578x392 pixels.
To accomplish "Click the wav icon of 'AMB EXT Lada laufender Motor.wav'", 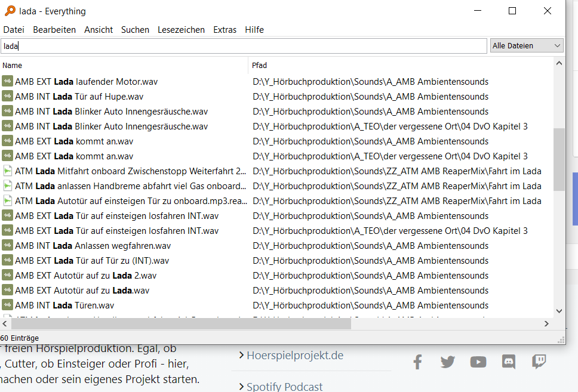I will point(7,81).
